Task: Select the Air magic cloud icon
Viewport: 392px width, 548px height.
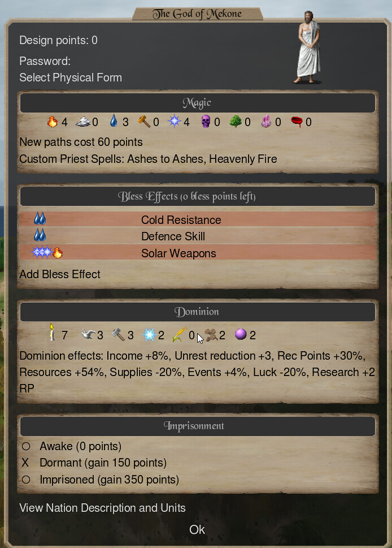Action: (x=82, y=122)
